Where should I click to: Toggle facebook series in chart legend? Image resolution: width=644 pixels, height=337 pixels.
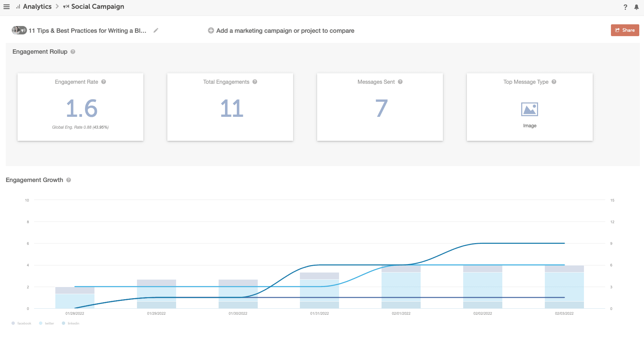[x=21, y=323]
